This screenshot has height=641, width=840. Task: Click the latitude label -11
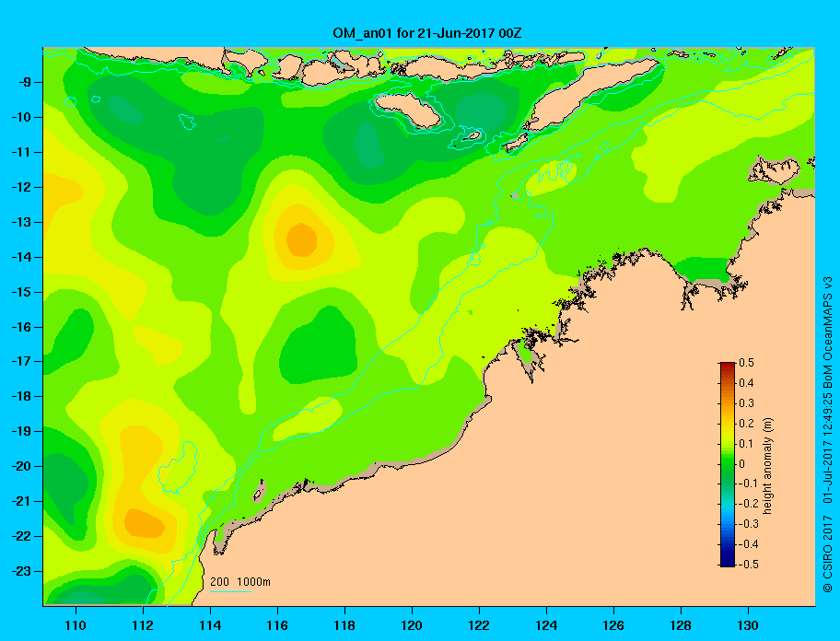coord(25,152)
